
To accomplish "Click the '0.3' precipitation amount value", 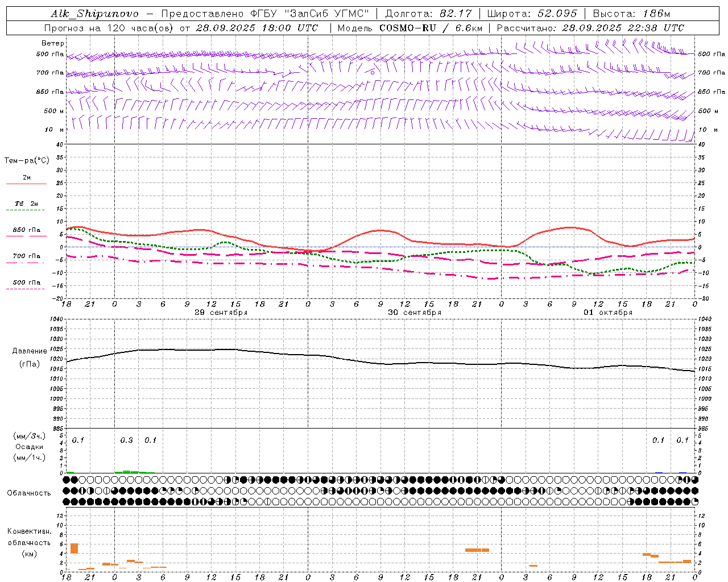I will (x=126, y=440).
